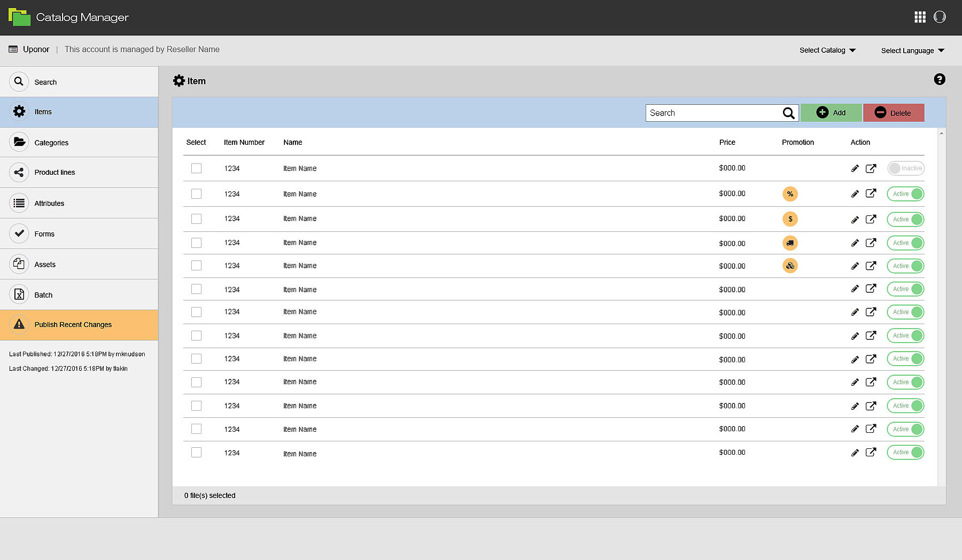Click open-external icon in percent promotion row

(x=871, y=193)
